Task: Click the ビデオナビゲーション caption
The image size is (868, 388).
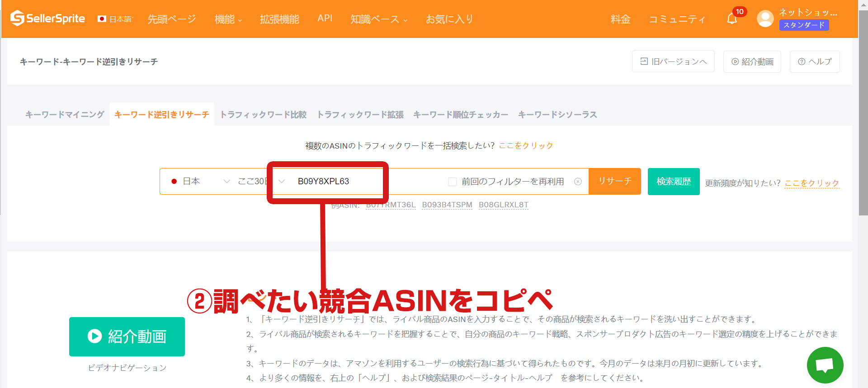Action: (127, 368)
